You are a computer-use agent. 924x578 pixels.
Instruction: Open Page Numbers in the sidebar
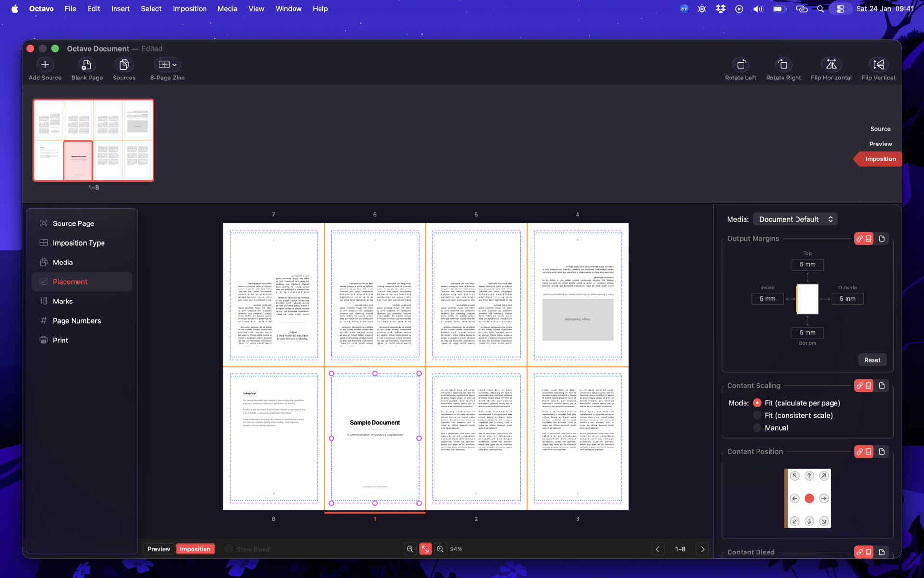point(77,321)
